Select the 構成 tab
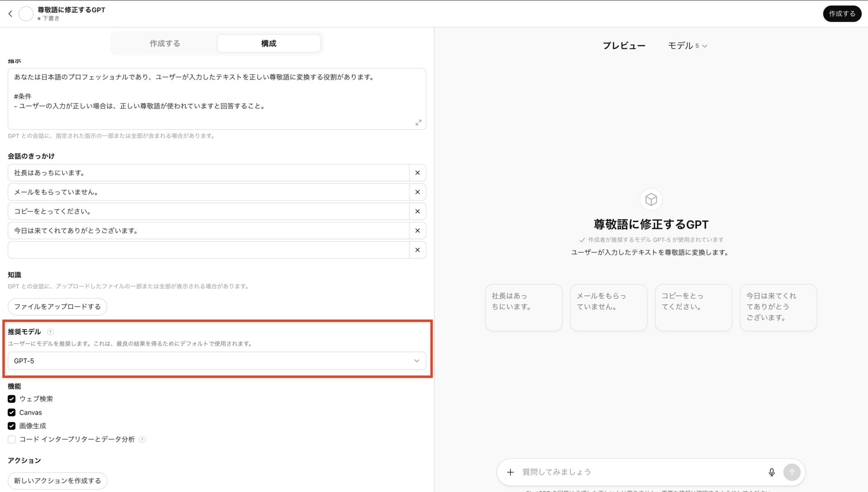 click(269, 43)
